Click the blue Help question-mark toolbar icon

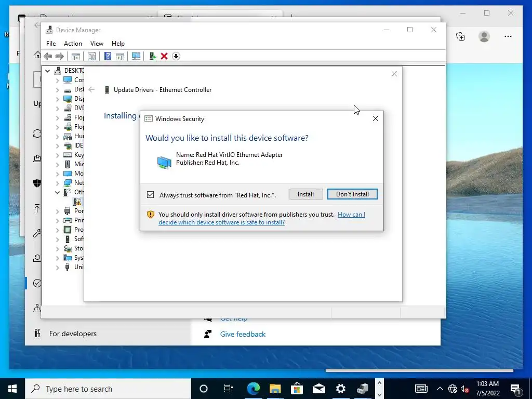point(108,56)
